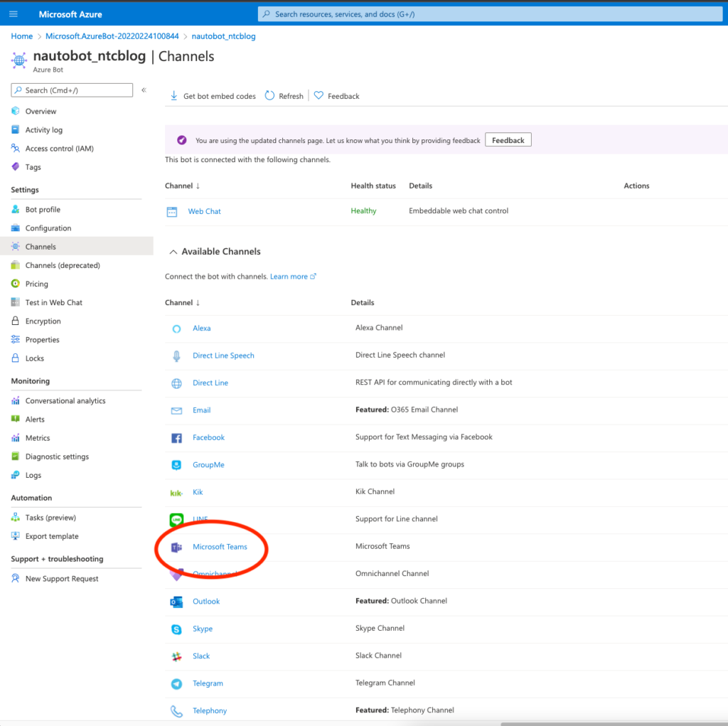The image size is (728, 726).
Task: Click the Azure Bot resource icon
Action: [x=19, y=60]
